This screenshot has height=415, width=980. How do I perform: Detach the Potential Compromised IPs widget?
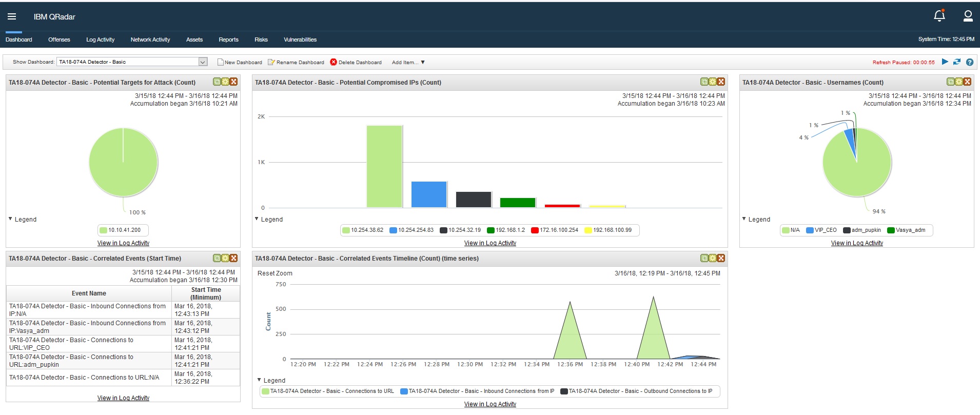coord(704,82)
